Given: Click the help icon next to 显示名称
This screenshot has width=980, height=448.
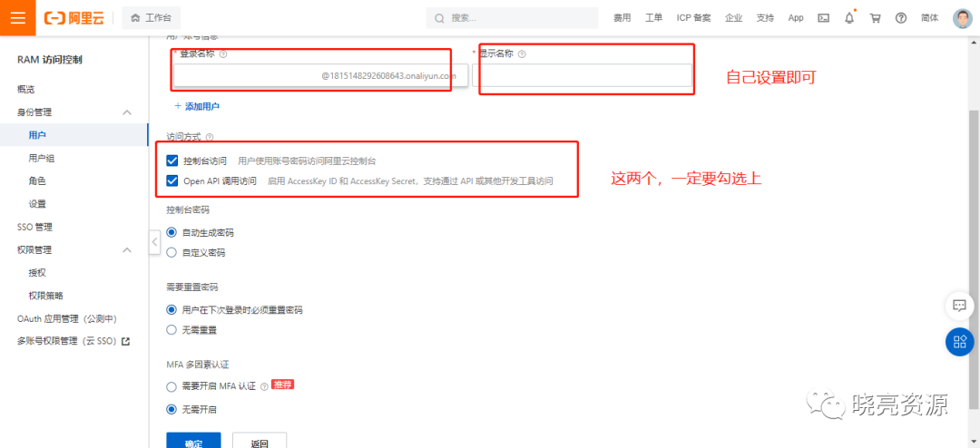Looking at the screenshot, I should point(522,54).
